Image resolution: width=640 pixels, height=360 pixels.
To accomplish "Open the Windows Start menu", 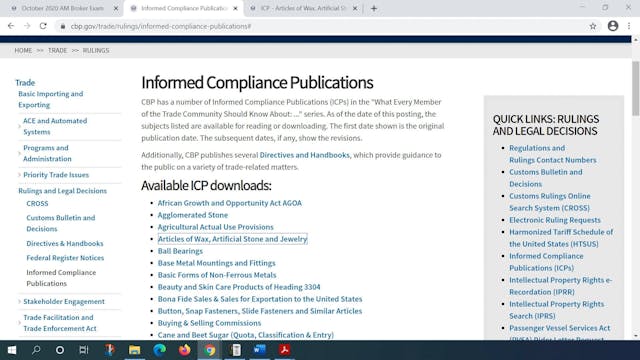I will click(x=12, y=350).
